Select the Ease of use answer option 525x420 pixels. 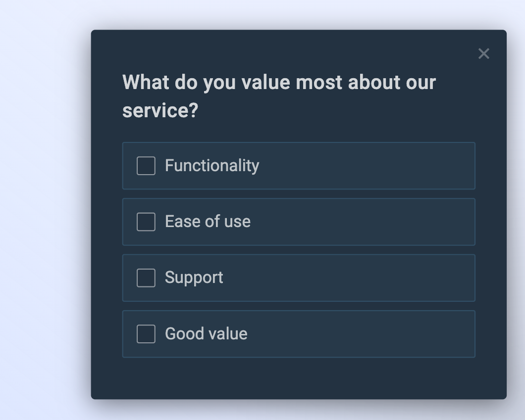click(298, 222)
